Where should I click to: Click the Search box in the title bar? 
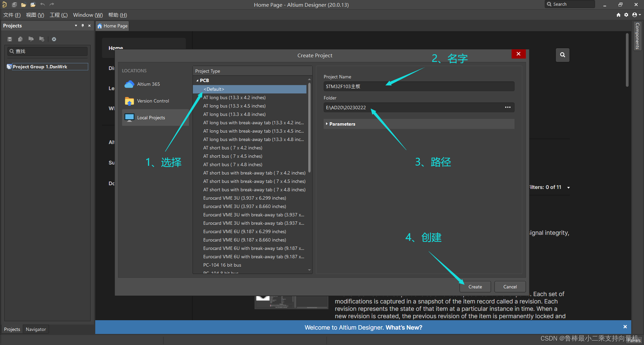click(570, 4)
